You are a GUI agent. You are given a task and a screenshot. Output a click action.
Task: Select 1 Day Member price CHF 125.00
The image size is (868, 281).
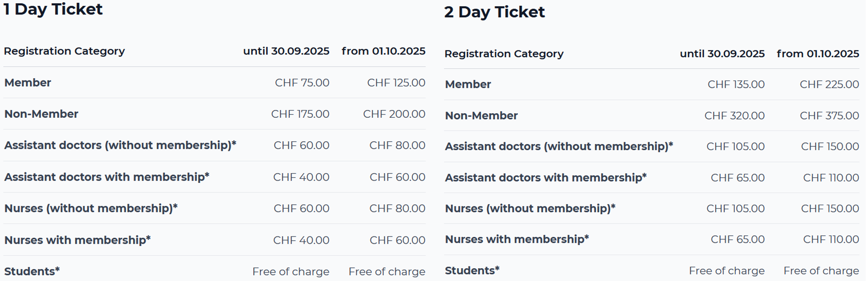396,83
